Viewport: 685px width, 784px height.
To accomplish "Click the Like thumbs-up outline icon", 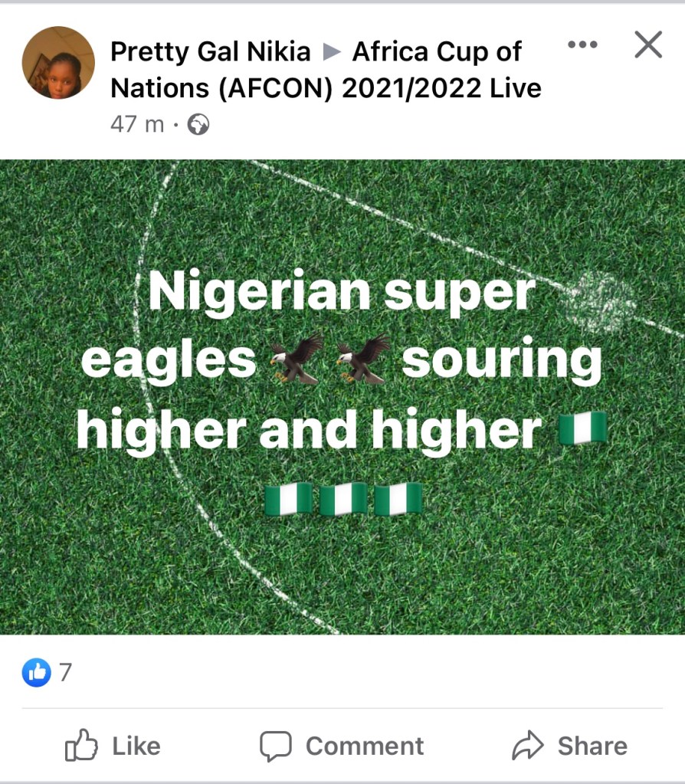I will 81,745.
